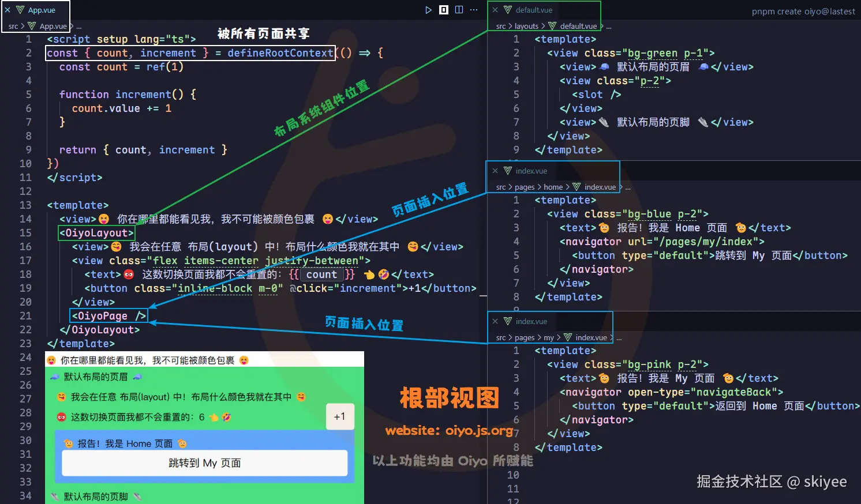Click the Vue logo on the default.vue tab
861x504 pixels.
click(x=508, y=10)
